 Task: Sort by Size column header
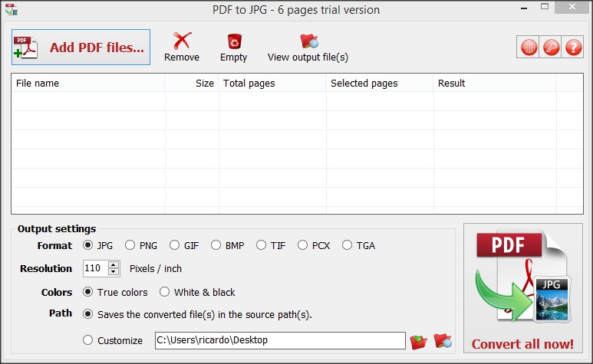coord(192,83)
